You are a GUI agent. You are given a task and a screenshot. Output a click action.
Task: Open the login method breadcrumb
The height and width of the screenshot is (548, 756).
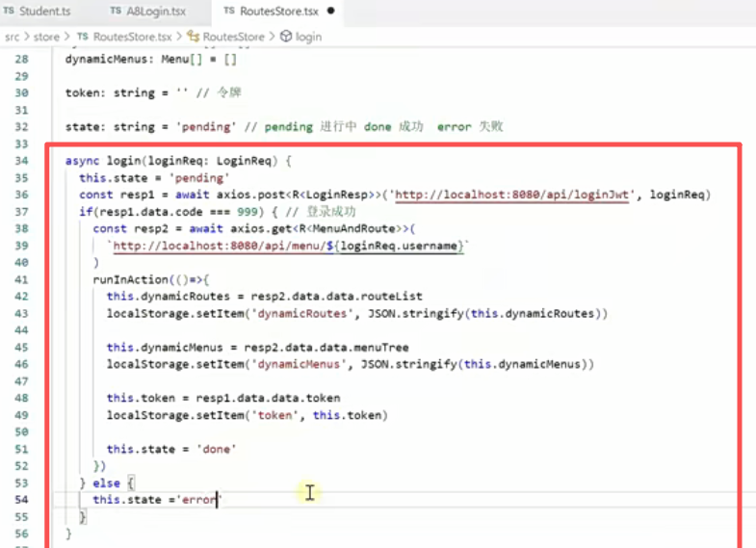pyautogui.click(x=308, y=38)
